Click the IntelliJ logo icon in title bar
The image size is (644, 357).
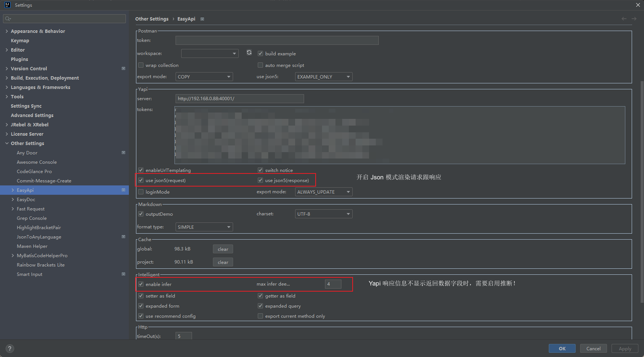point(7,5)
